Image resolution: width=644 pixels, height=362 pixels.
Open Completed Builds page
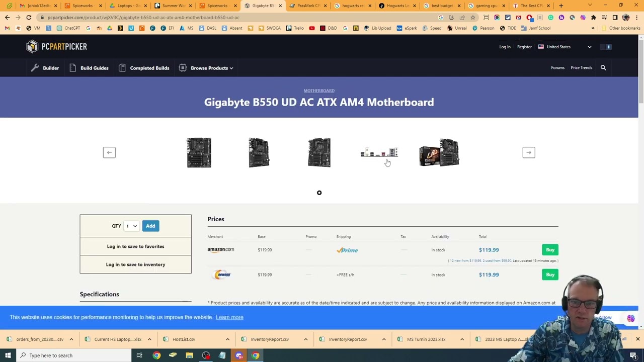pyautogui.click(x=144, y=68)
